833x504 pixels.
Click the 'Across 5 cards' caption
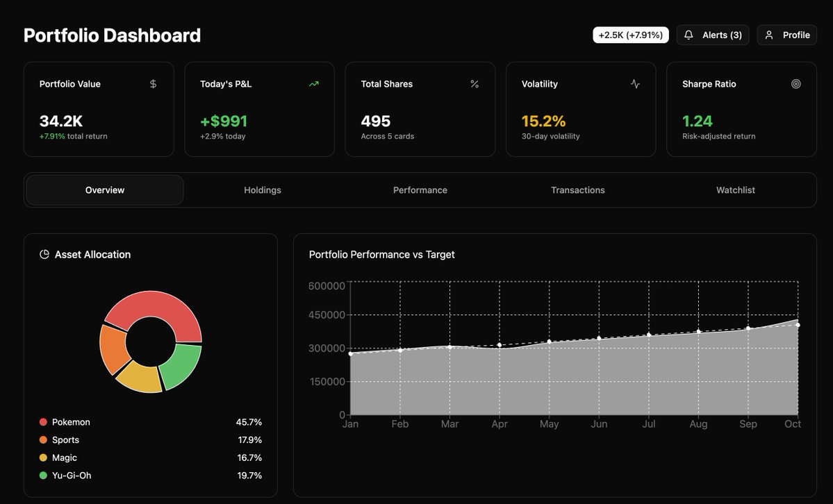pos(387,137)
